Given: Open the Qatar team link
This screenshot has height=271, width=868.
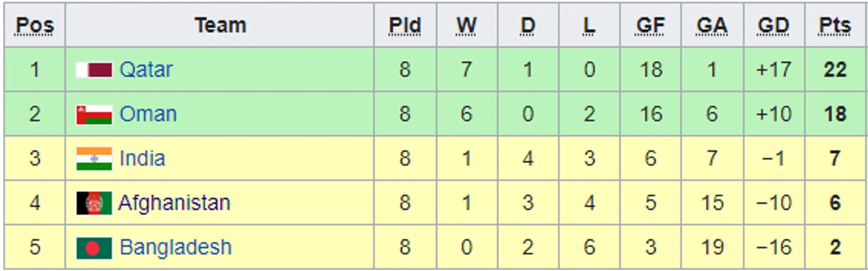Looking at the screenshot, I should (146, 70).
